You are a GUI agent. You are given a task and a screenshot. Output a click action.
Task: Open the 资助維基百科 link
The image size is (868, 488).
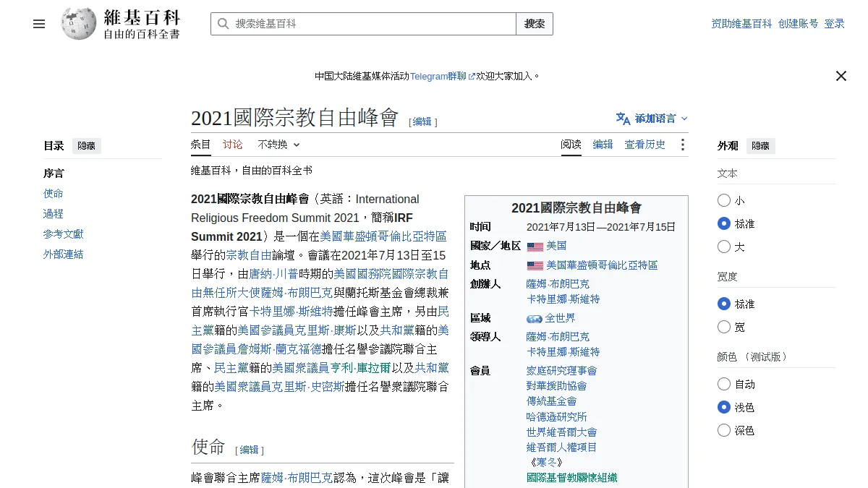coord(742,24)
